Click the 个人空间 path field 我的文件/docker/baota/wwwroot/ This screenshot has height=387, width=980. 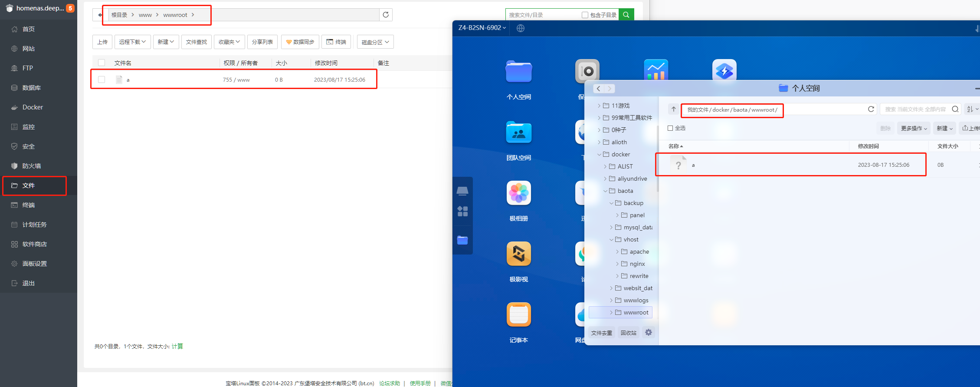(x=773, y=109)
